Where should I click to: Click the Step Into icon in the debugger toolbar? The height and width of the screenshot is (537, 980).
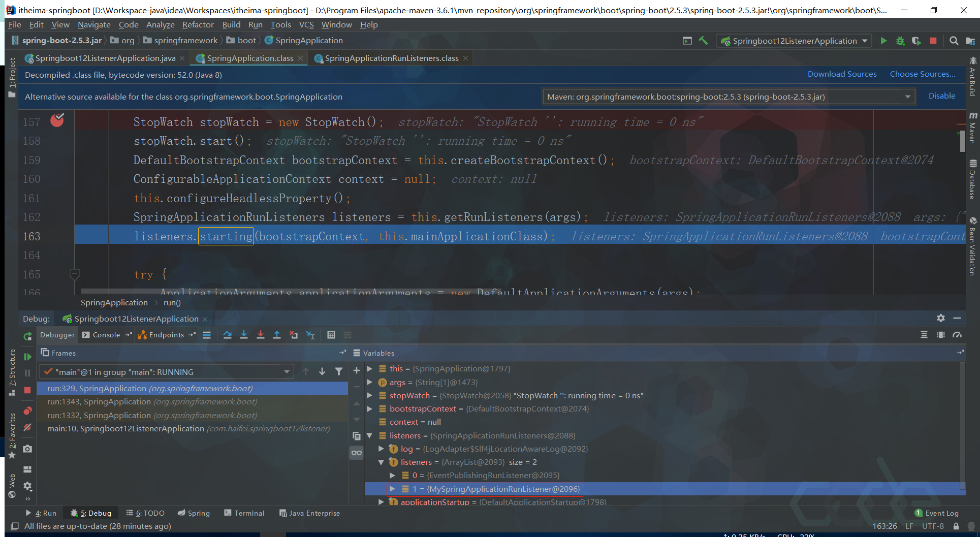[x=244, y=335]
